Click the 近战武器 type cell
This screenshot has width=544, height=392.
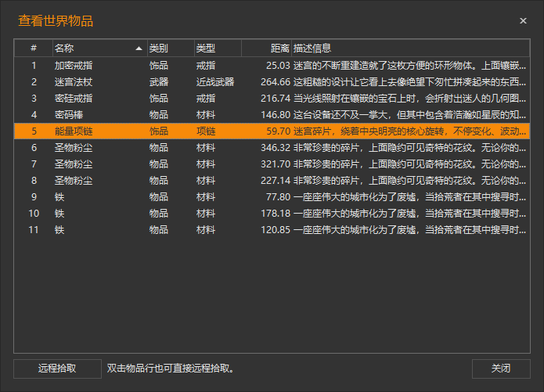pos(215,82)
